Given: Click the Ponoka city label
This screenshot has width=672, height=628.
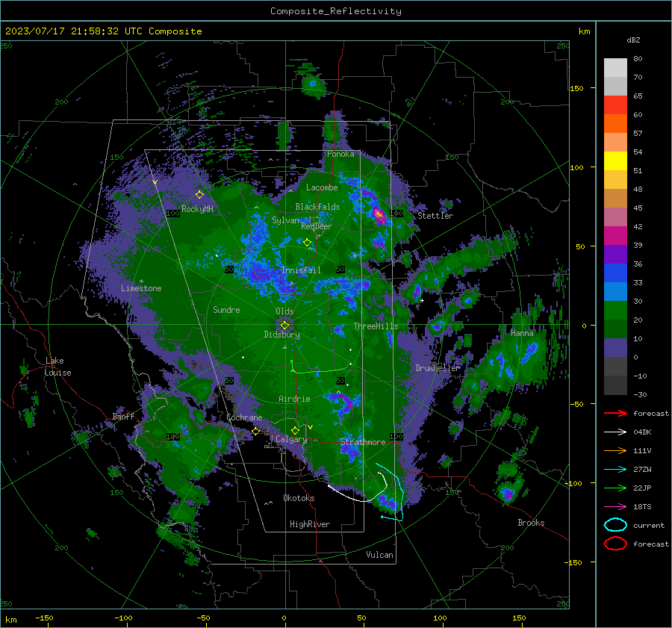Looking at the screenshot, I should pyautogui.click(x=340, y=154).
